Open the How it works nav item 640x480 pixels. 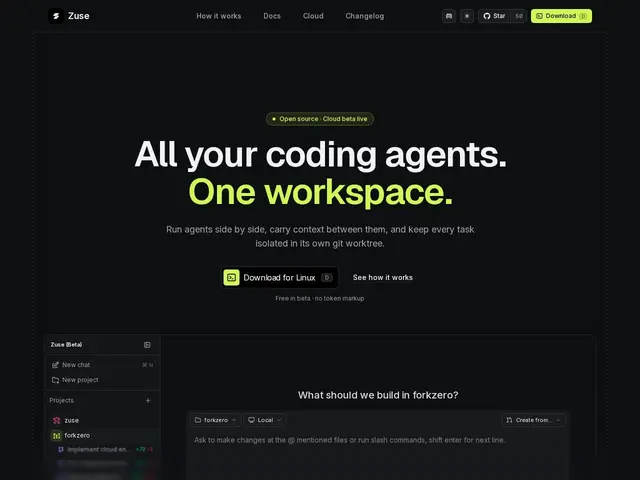tap(219, 16)
